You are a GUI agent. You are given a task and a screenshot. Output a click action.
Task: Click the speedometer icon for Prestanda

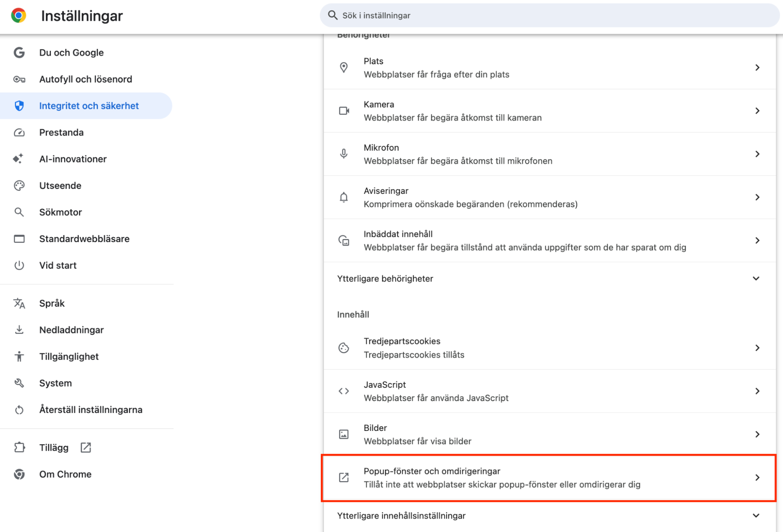[19, 132]
